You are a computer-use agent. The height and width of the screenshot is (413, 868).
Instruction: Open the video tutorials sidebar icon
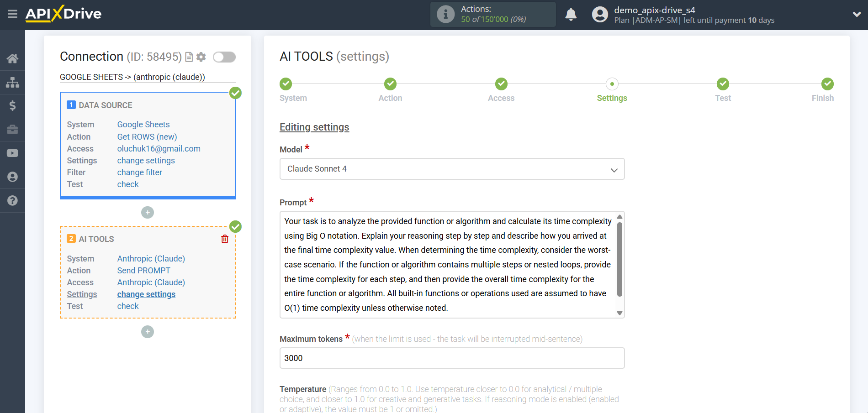[12, 153]
